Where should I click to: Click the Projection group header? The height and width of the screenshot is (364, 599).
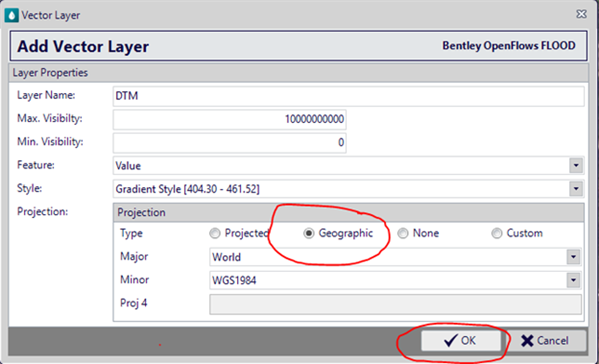[x=348, y=212]
